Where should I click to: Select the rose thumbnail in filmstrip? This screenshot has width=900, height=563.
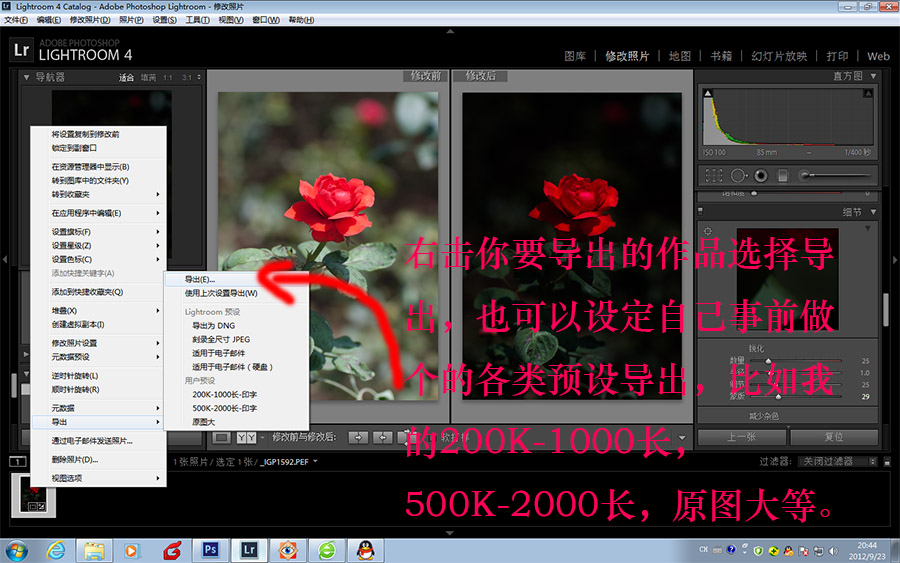pos(33,495)
